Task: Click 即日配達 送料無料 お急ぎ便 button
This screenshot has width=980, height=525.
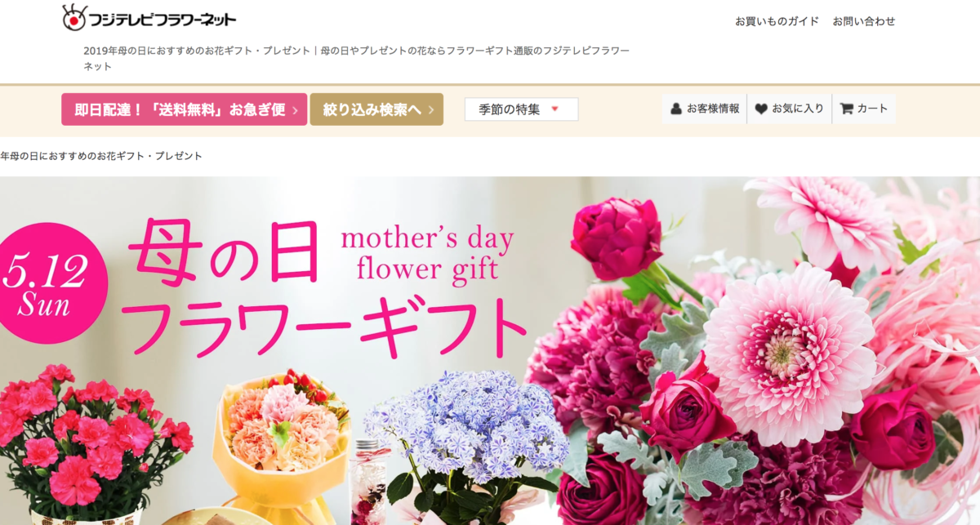Action: 184,109
